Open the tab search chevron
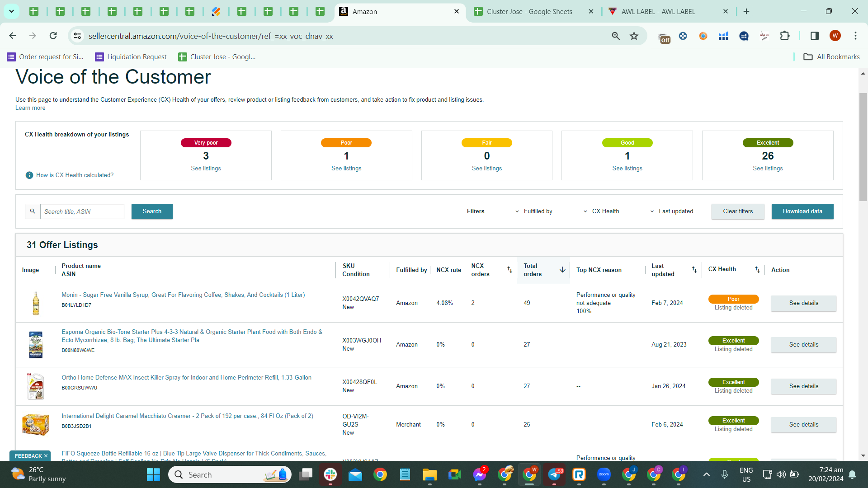The image size is (868, 488). pos(11,11)
